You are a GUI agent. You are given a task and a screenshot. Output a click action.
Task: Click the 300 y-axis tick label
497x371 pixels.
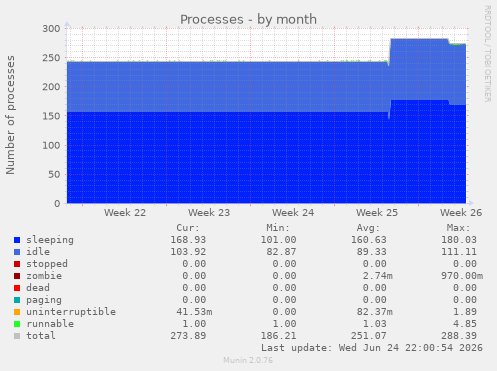point(51,29)
